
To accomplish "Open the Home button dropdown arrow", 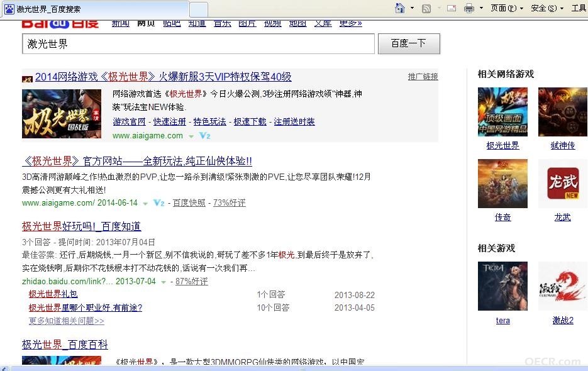I will point(412,8).
